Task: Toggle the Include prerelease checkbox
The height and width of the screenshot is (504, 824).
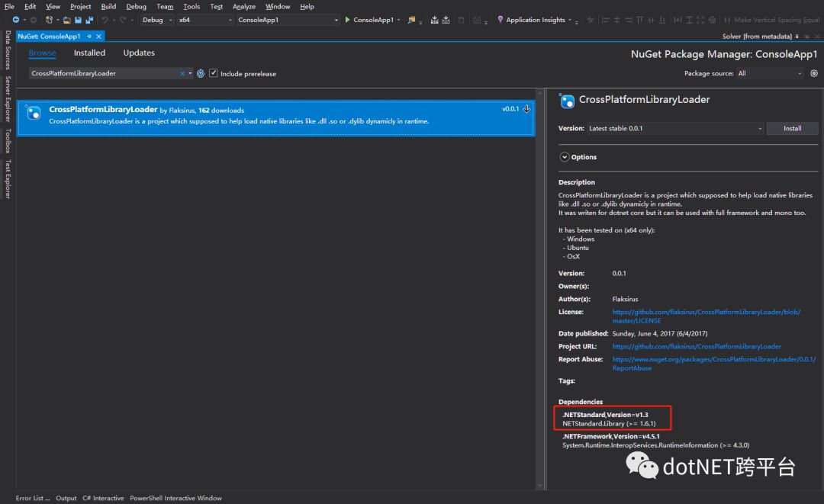Action: tap(214, 73)
